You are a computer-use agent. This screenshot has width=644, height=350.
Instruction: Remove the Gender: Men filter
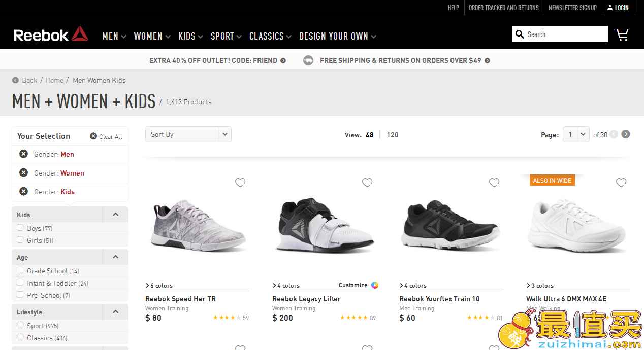[x=23, y=154]
